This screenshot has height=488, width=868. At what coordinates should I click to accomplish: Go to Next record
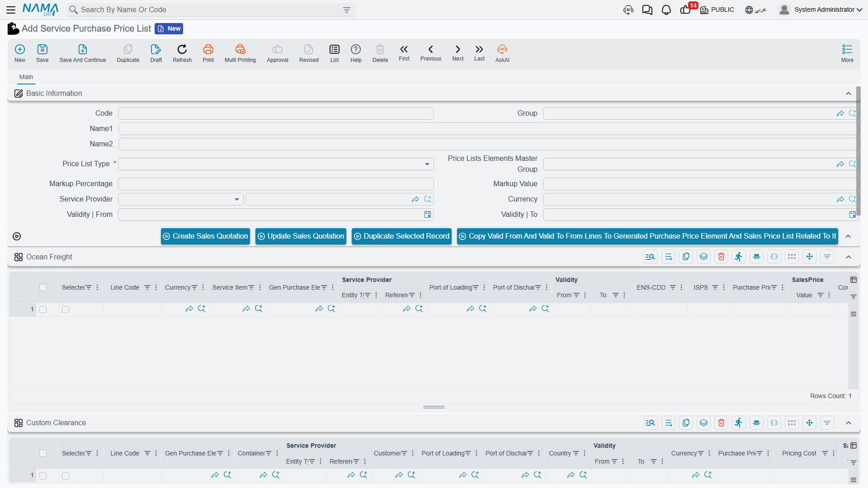pos(458,53)
